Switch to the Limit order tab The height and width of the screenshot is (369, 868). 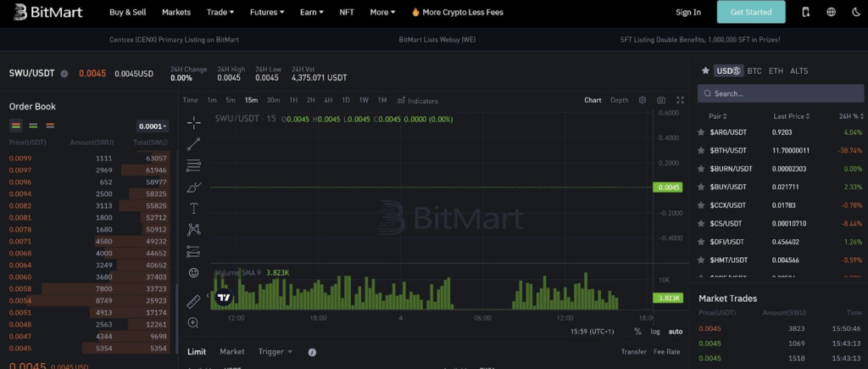tap(197, 352)
